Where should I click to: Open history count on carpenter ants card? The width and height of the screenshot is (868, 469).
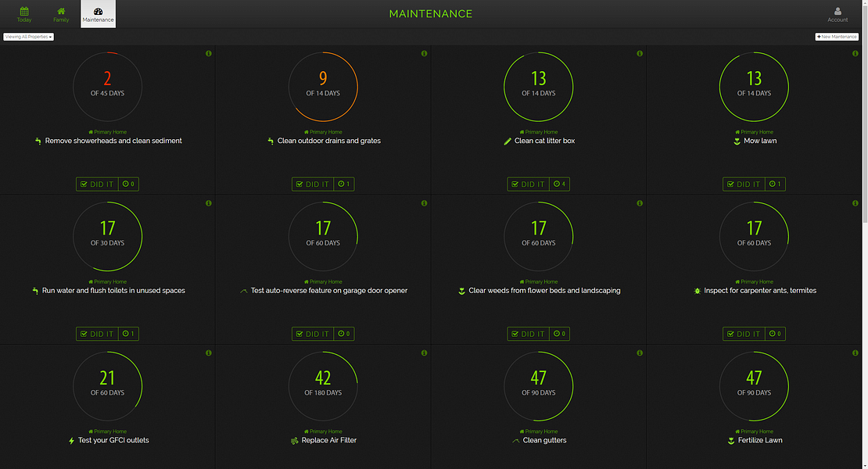775,334
